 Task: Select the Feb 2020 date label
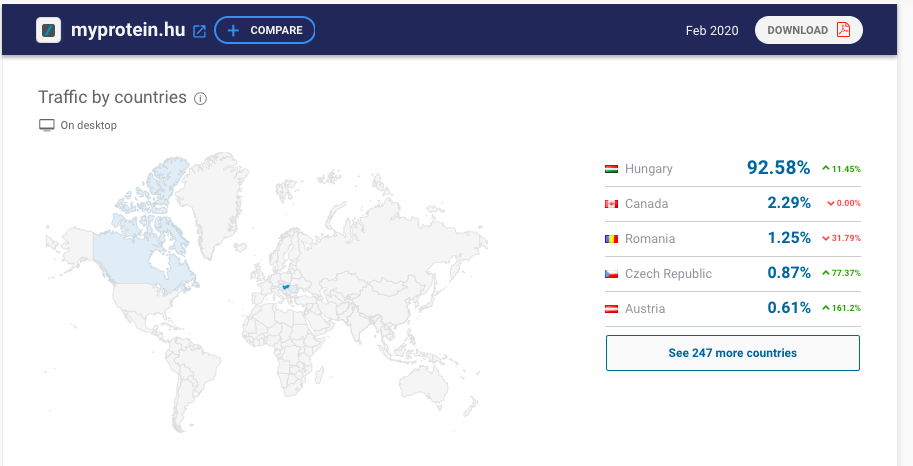pos(712,31)
